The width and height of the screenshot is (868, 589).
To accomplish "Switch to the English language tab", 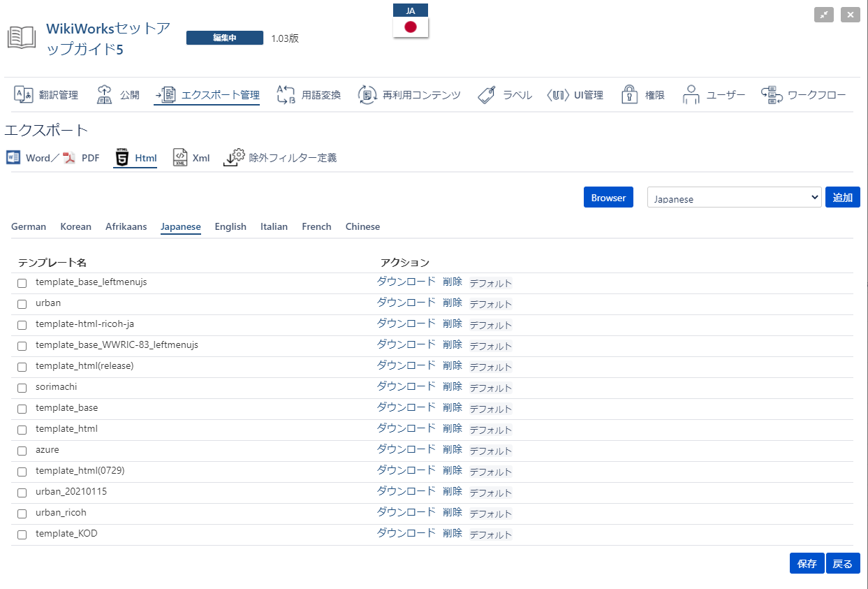I will pyautogui.click(x=230, y=226).
